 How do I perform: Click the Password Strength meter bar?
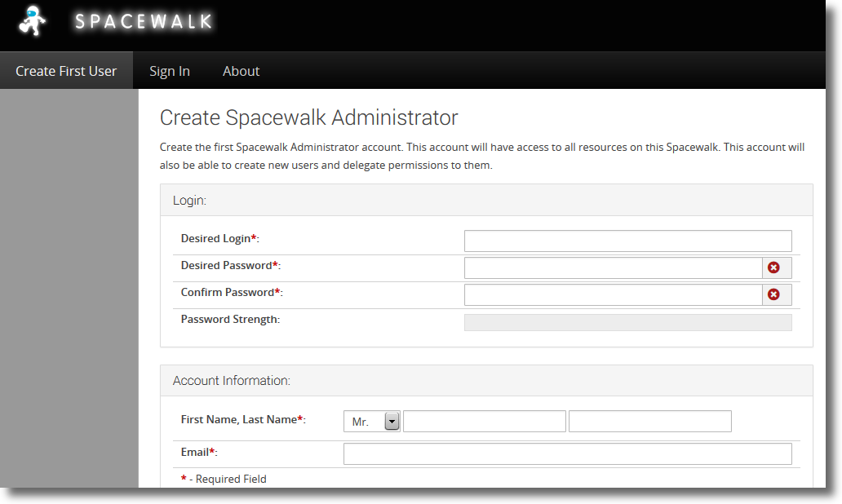click(627, 323)
